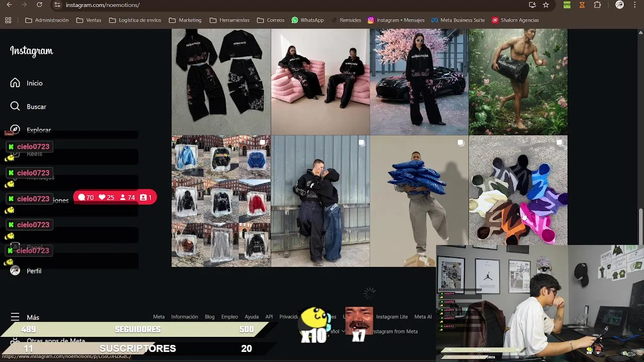Open the cherry blossom car post
The image size is (644, 362).
click(x=419, y=81)
